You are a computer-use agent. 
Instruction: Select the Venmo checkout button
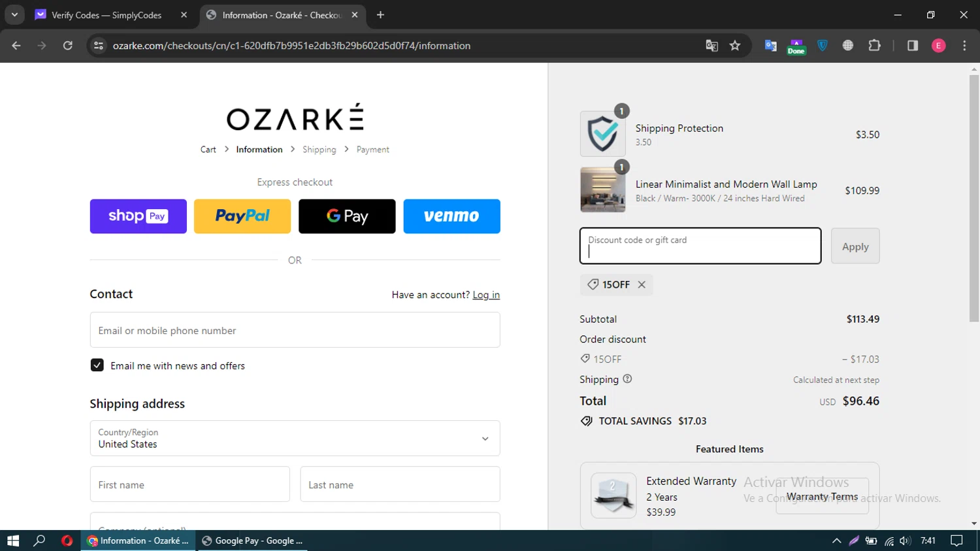[x=451, y=216]
